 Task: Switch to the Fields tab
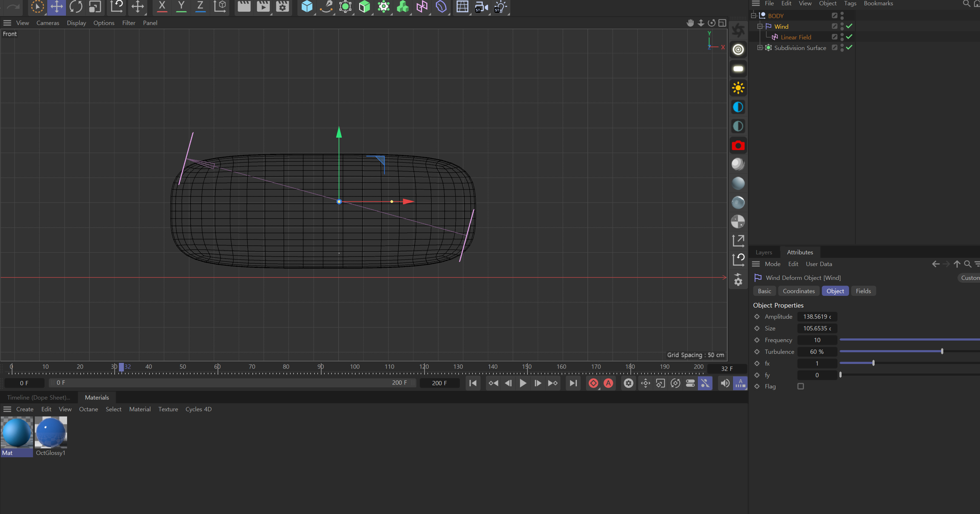(x=863, y=291)
